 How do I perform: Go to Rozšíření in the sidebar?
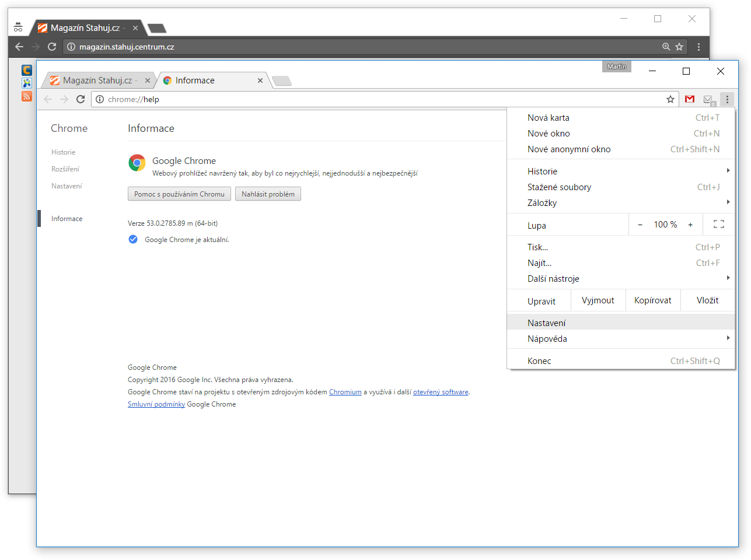[x=65, y=169]
